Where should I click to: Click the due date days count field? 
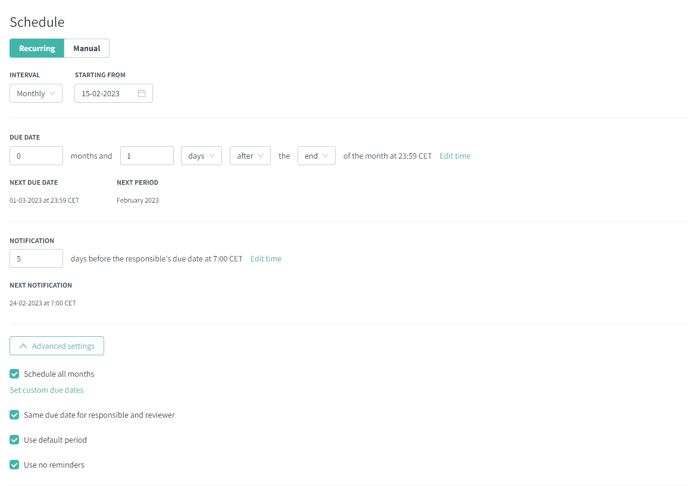tap(147, 156)
